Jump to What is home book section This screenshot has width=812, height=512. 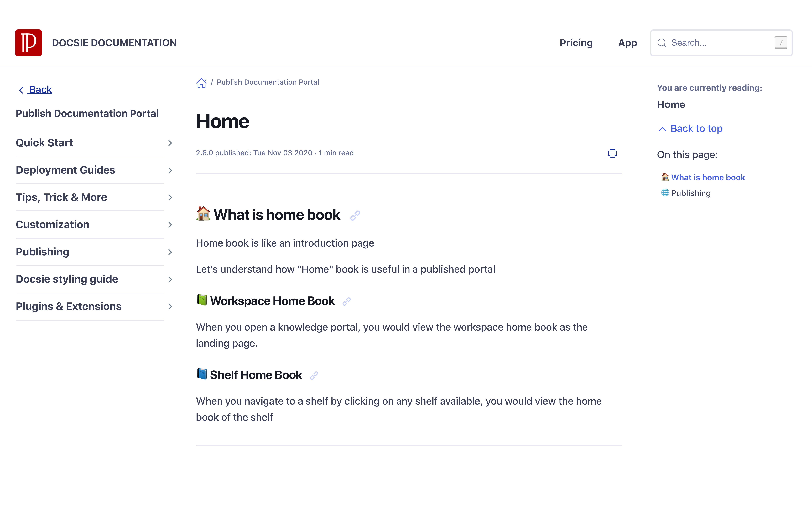coord(708,178)
